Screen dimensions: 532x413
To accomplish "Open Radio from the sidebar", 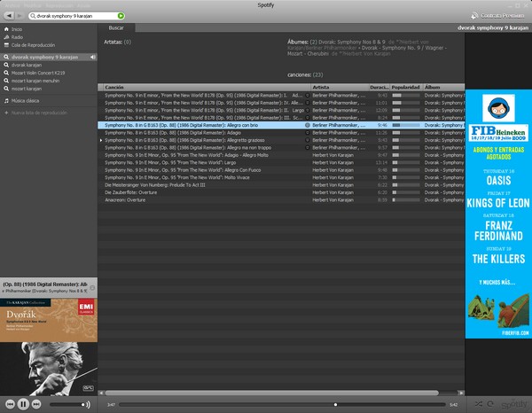I will [17, 37].
